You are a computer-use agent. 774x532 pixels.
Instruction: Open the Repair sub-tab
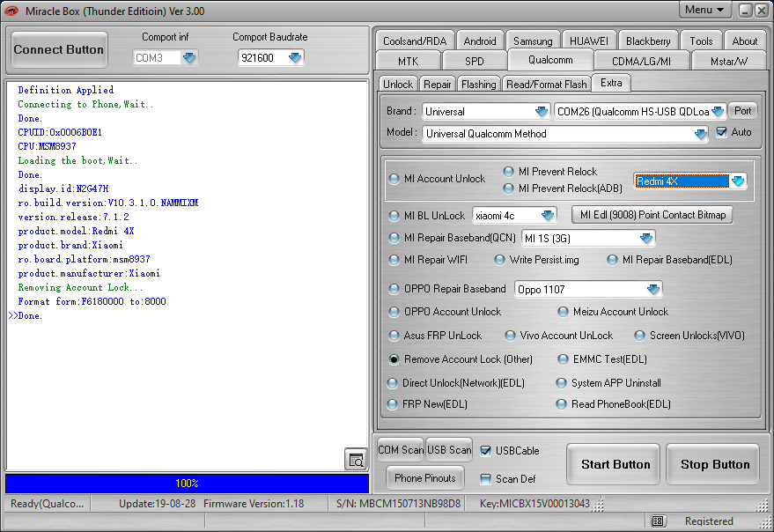(x=438, y=85)
